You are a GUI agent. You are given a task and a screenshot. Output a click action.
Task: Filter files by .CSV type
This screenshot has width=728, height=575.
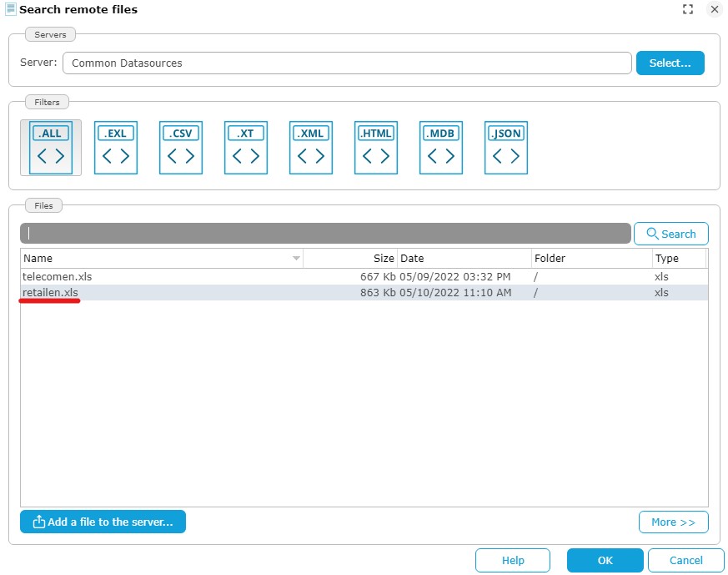coord(181,148)
